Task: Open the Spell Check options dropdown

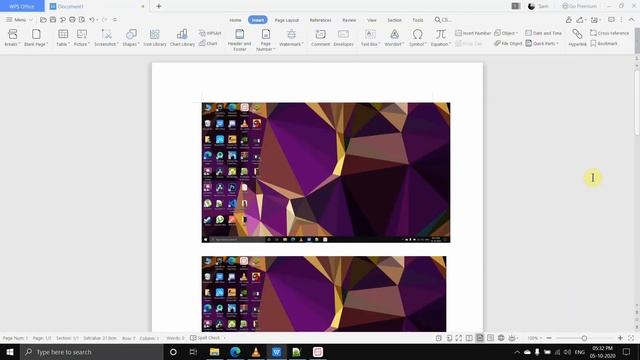Action: (225, 338)
